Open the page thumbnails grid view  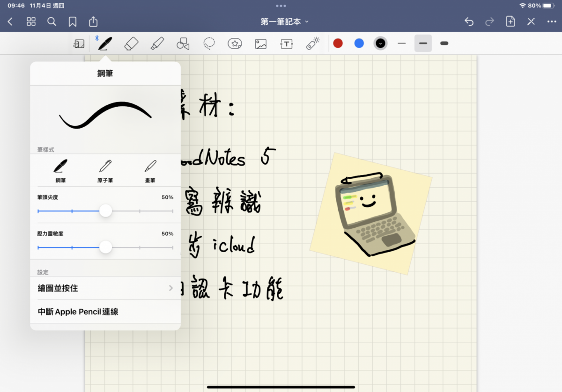(31, 22)
